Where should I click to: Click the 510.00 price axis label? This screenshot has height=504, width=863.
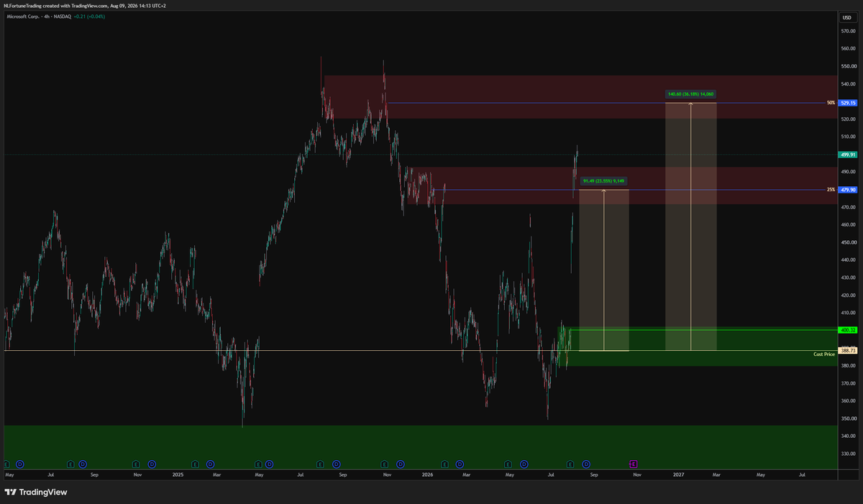point(847,137)
